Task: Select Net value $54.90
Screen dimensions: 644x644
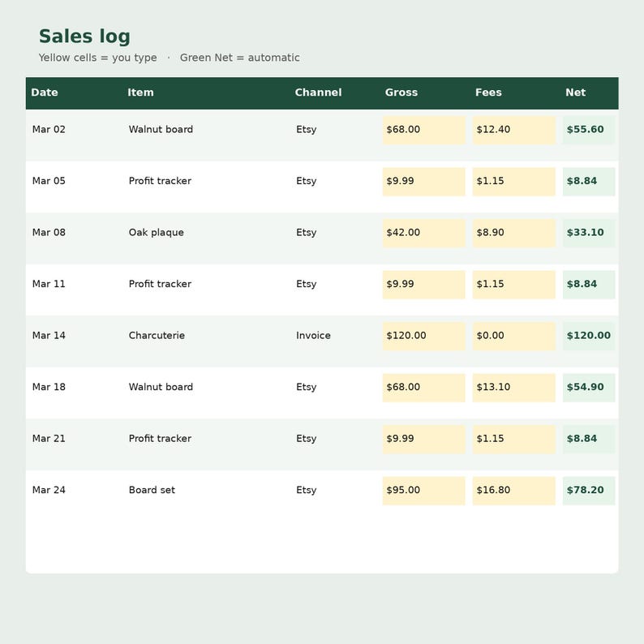Action: point(589,388)
